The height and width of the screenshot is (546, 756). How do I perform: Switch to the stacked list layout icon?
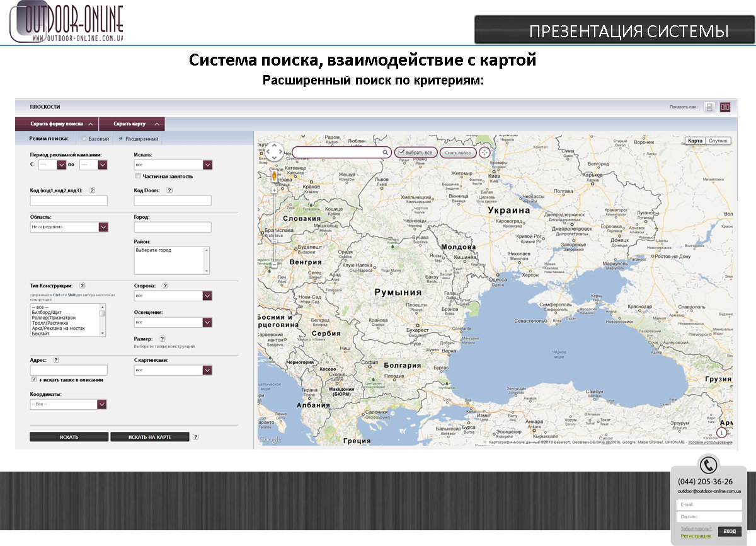tap(709, 107)
